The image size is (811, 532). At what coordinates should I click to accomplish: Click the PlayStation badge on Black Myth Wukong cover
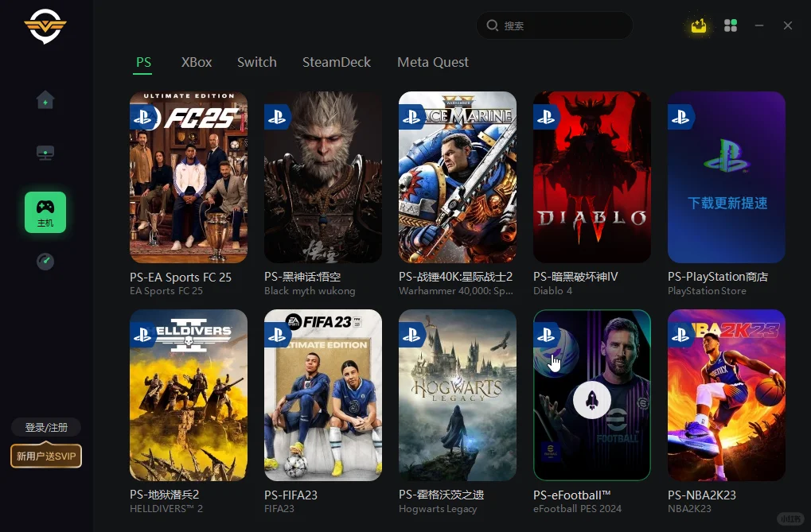pos(277,118)
